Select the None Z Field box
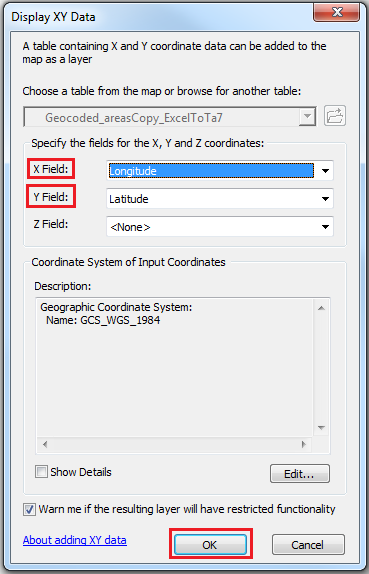The image size is (369, 574). pos(220,227)
